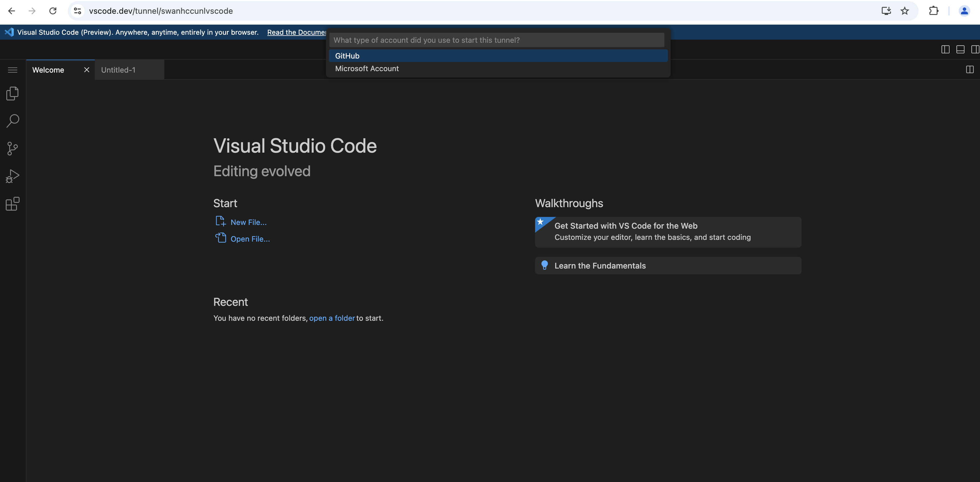Click the New File link
The width and height of the screenshot is (980, 482).
click(248, 222)
